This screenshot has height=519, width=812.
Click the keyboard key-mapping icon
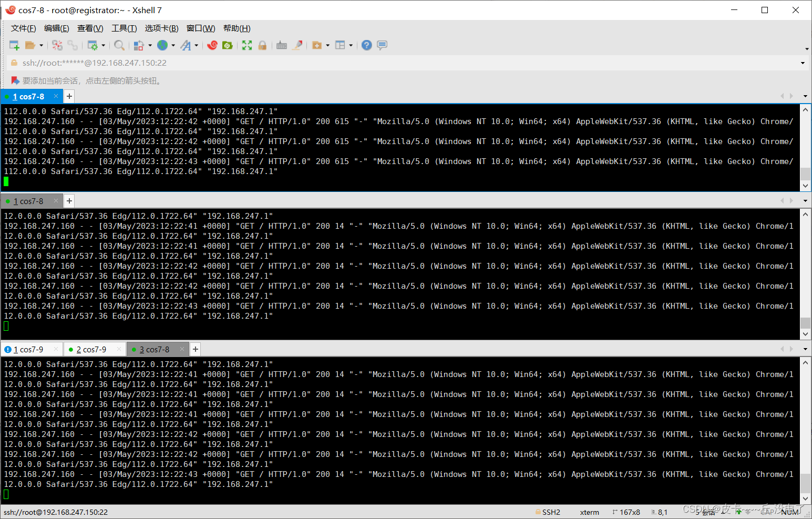282,45
